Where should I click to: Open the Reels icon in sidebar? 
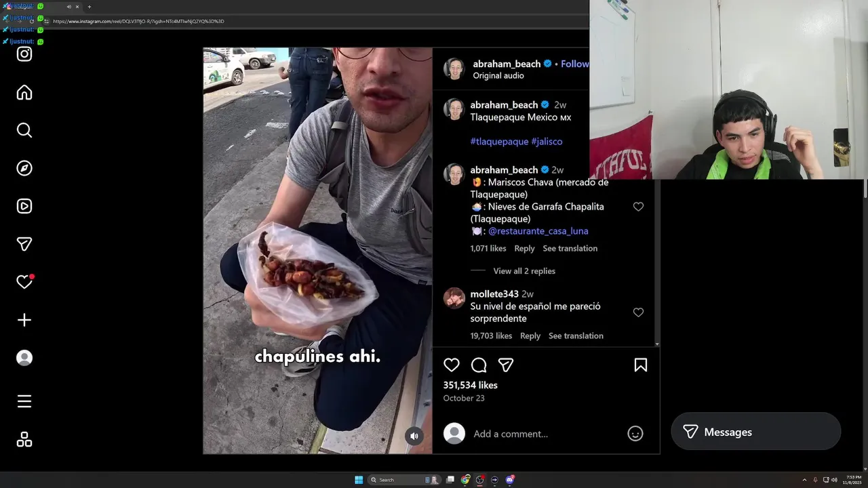click(x=24, y=206)
